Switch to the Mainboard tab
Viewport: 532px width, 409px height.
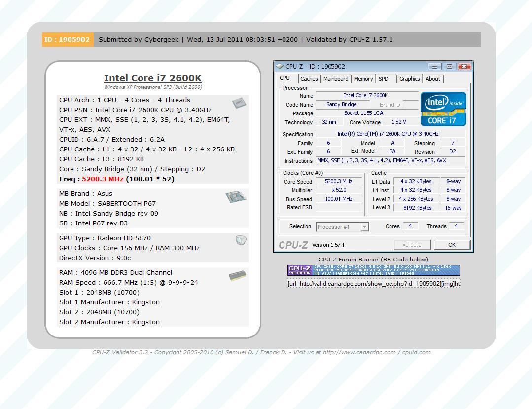point(336,79)
